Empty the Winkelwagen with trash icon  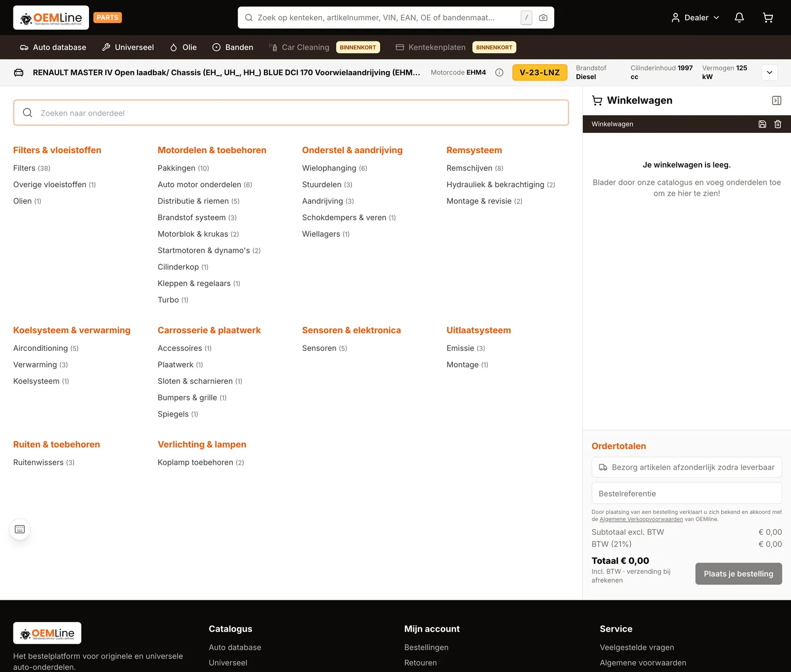pyautogui.click(x=778, y=124)
